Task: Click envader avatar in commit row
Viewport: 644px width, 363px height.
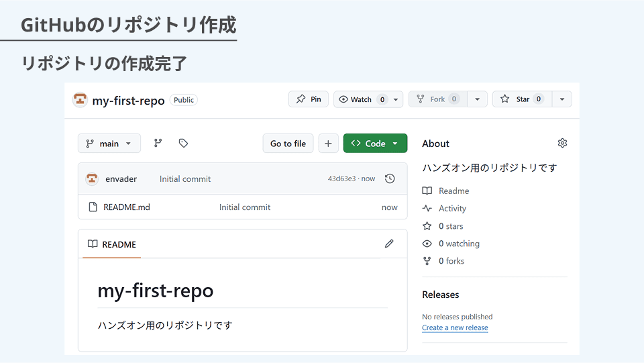Action: (x=92, y=178)
